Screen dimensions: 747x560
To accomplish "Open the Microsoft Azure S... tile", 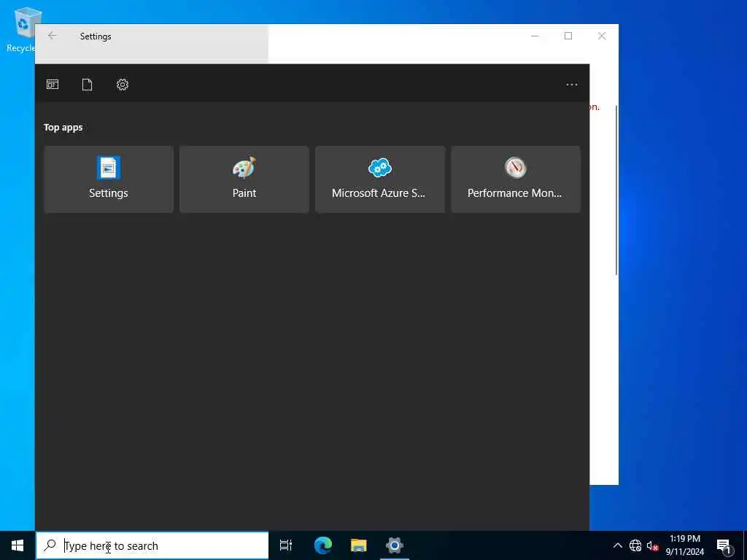I will point(379,179).
